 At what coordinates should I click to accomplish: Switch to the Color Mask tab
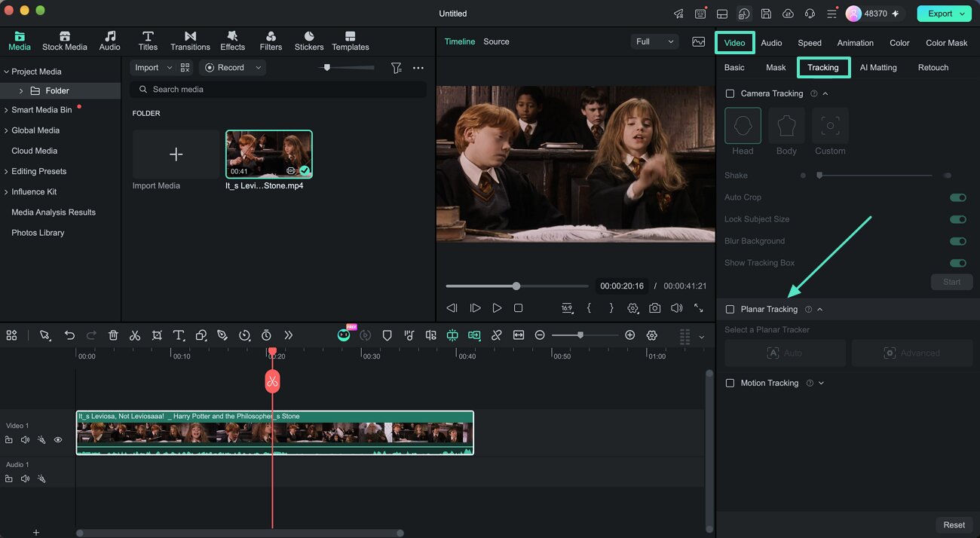pos(946,43)
